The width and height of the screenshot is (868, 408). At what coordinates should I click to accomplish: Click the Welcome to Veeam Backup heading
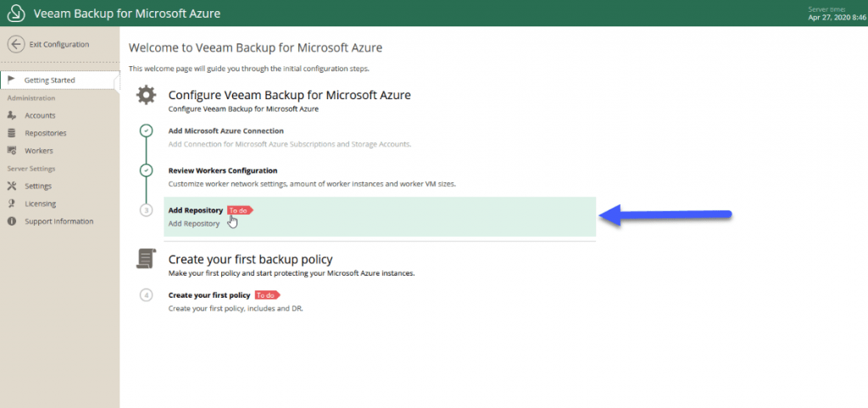point(255,48)
